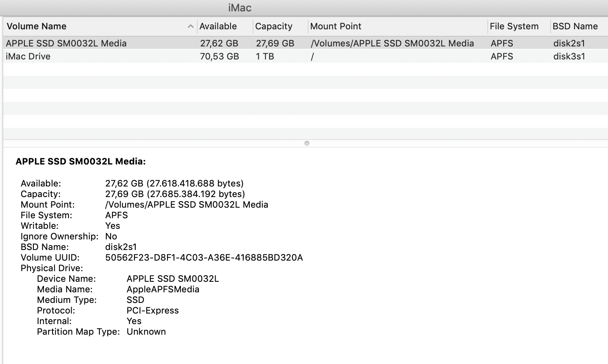Click the AppleAPFSMedia media name value
608x364 pixels.
point(163,289)
